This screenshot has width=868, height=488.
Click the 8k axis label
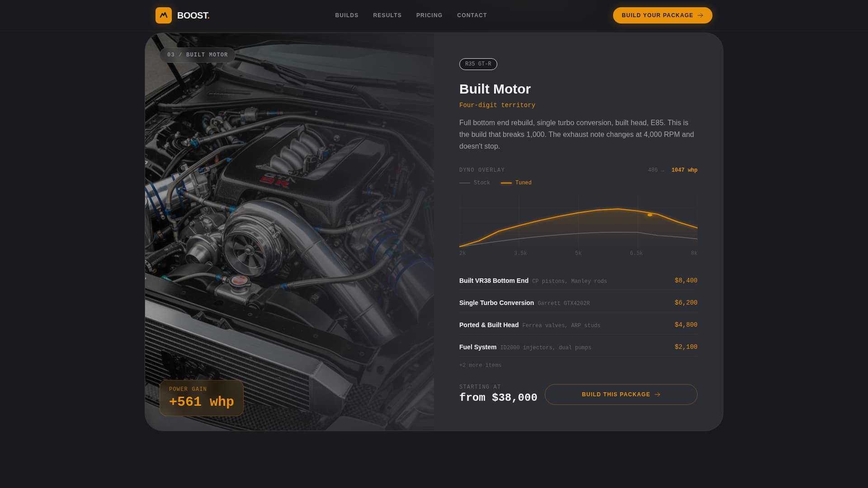coord(694,253)
